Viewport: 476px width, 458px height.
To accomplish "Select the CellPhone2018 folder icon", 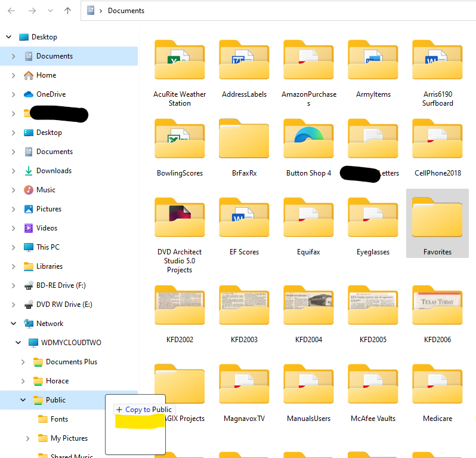I will [437, 139].
